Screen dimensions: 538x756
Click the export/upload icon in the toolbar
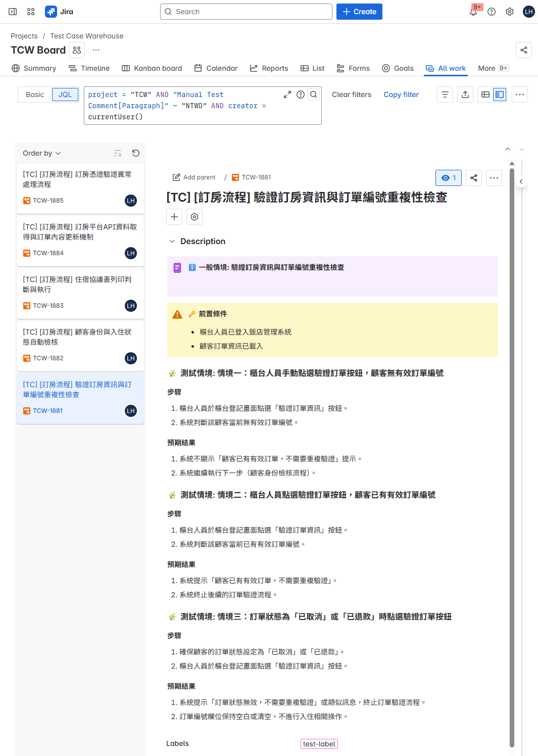point(465,94)
